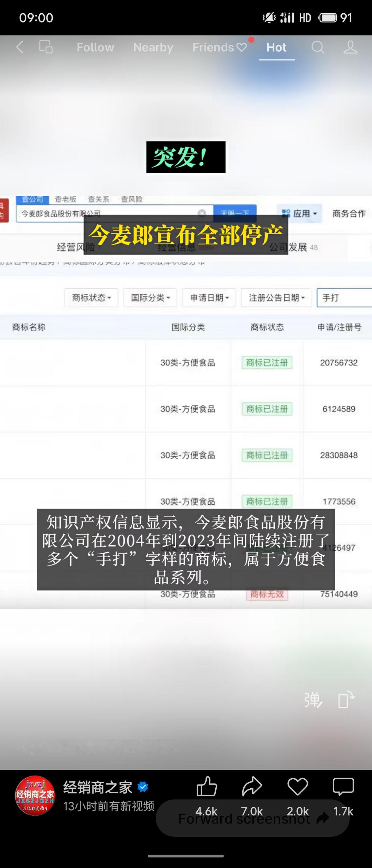Click registration number 20756732

click(x=339, y=362)
